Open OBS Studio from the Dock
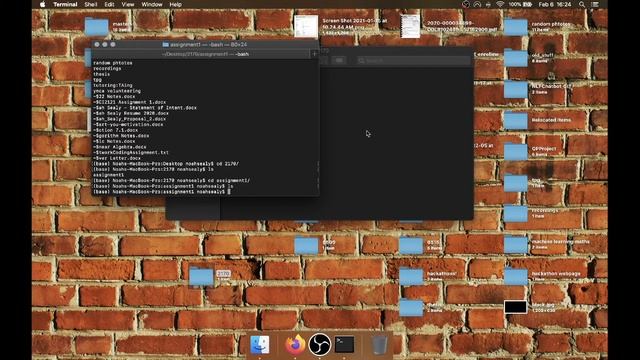The height and width of the screenshot is (360, 640). point(320,344)
